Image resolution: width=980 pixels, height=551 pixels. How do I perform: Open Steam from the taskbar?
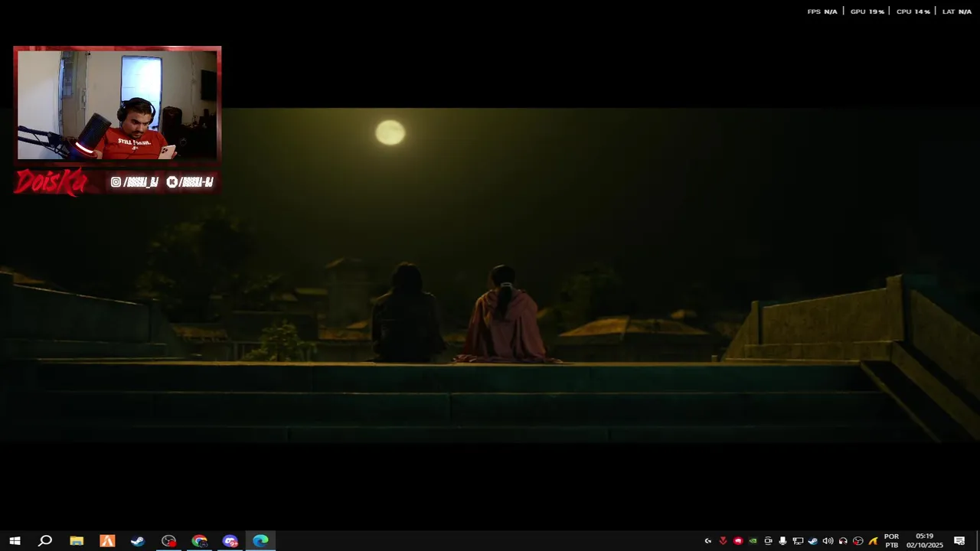coord(138,540)
